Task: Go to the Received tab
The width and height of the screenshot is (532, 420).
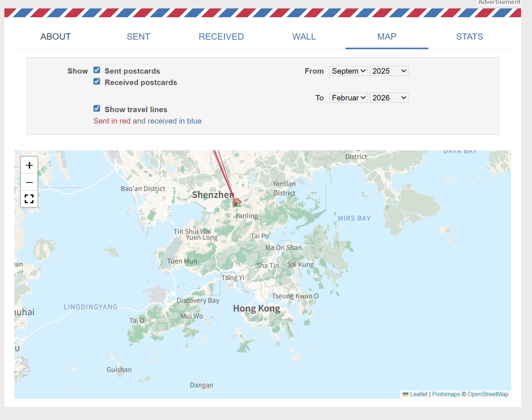Action: point(221,37)
